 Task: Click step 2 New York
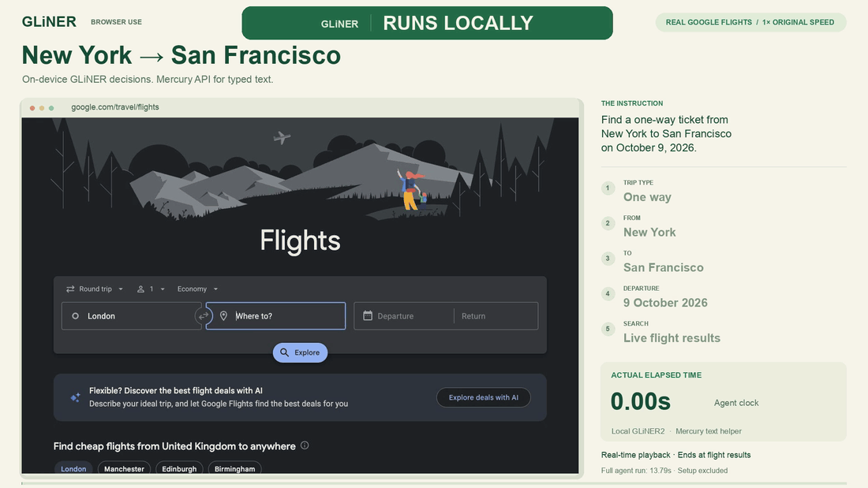649,233
